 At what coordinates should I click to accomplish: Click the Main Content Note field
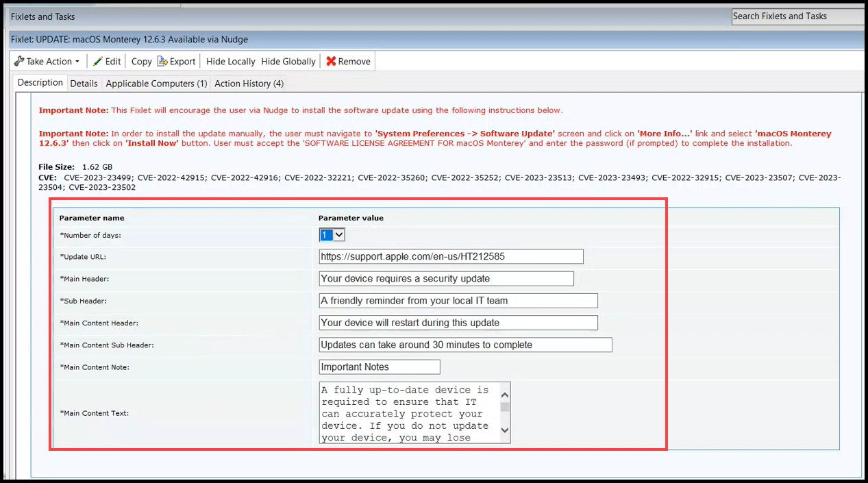(x=380, y=367)
